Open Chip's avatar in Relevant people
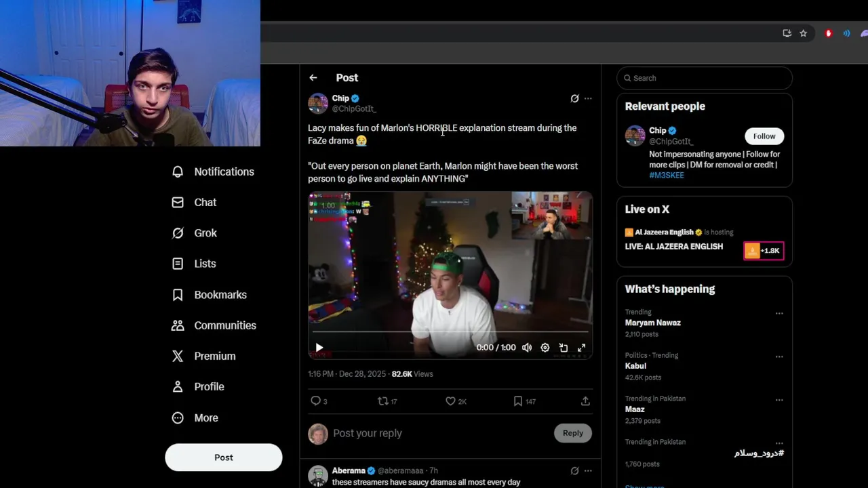The image size is (868, 488). coord(635,136)
